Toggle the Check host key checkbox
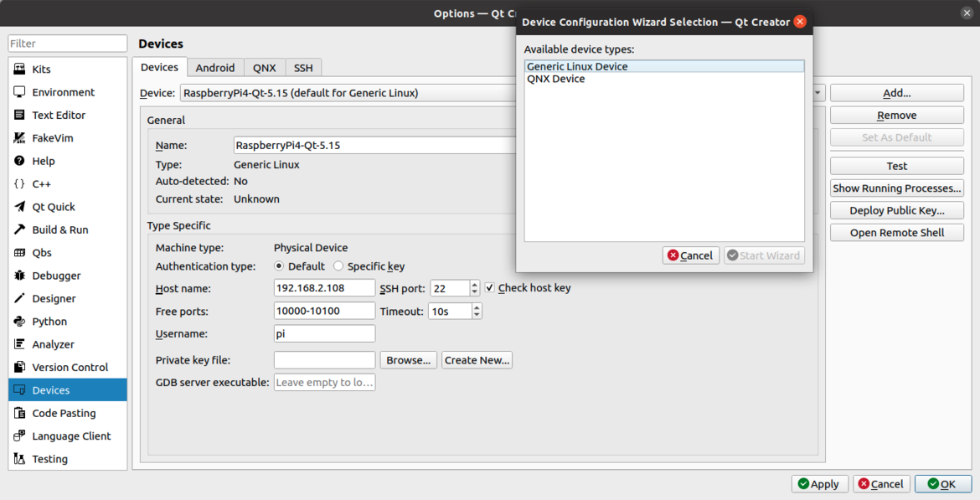 (x=489, y=287)
